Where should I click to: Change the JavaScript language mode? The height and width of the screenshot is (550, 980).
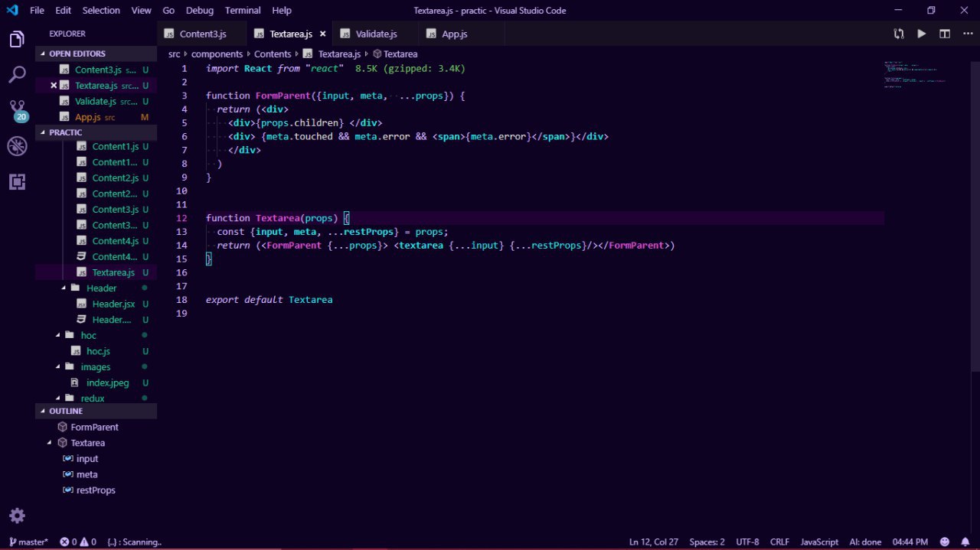[x=819, y=542]
